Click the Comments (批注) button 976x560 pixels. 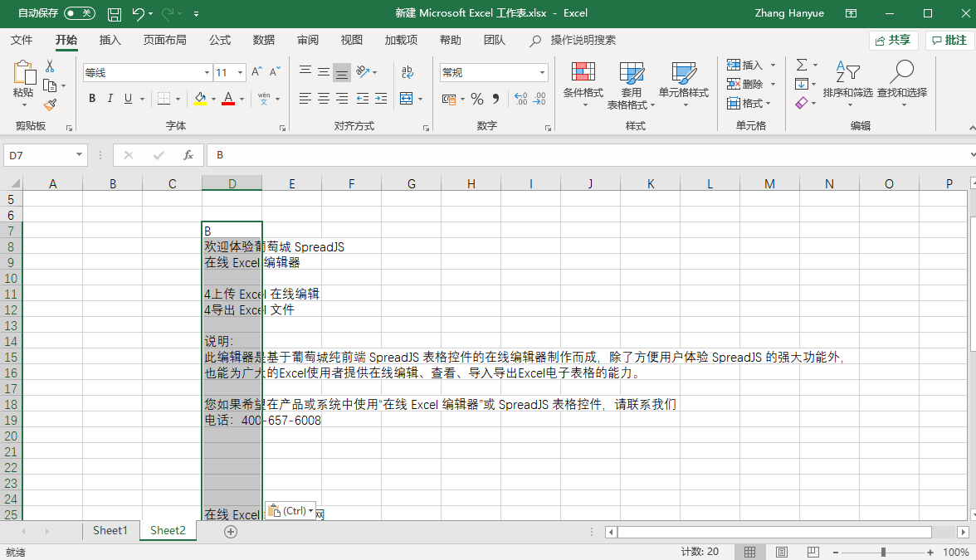point(949,41)
